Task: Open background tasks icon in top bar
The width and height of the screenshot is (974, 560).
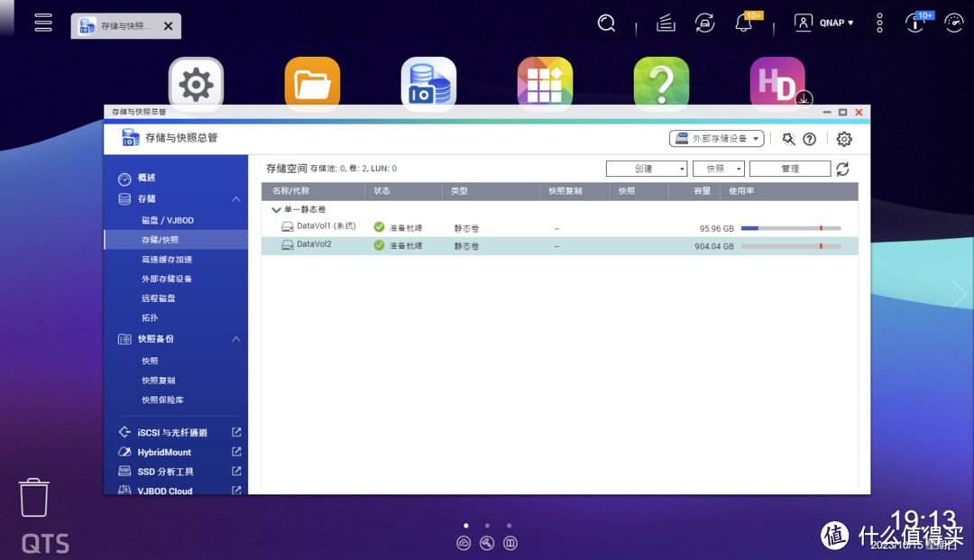Action: [x=666, y=23]
